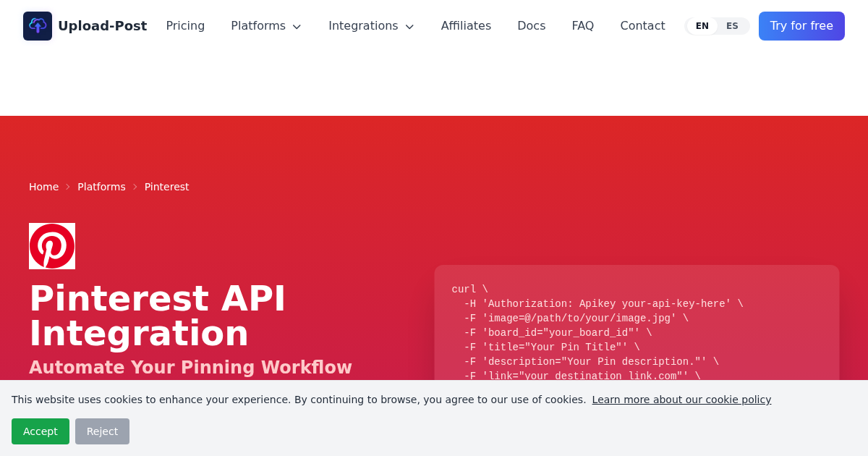
Task: Select the Pinterest logo icon
Action: pos(51,245)
